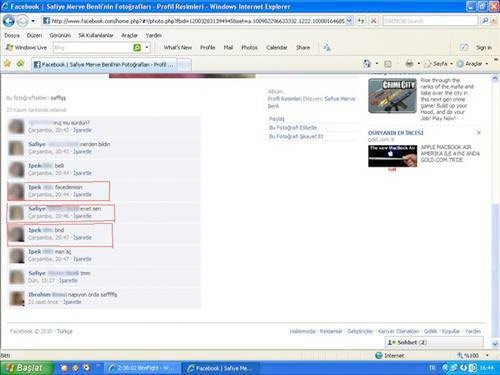
Task: Close the DÜNYANIN EN İNCESİ ad
Action: [x=479, y=133]
